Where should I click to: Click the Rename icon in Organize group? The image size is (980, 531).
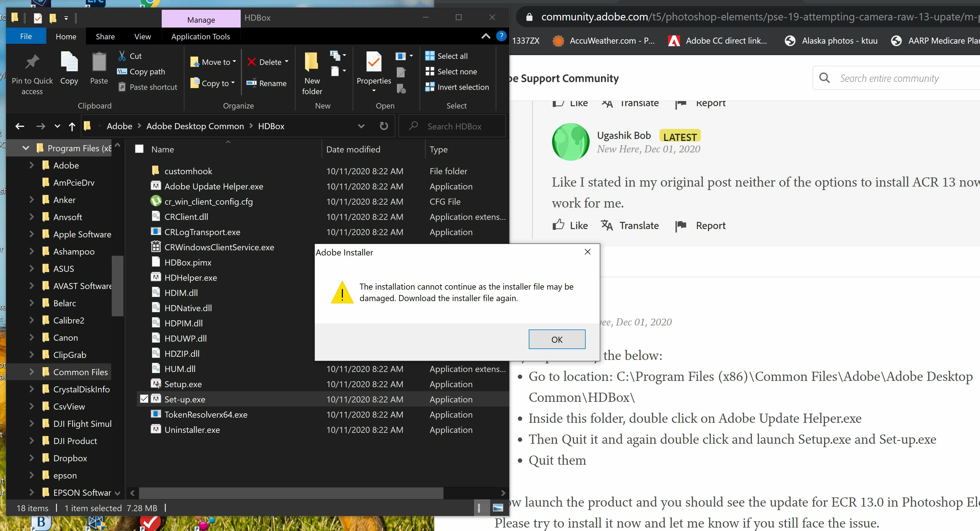(252, 83)
